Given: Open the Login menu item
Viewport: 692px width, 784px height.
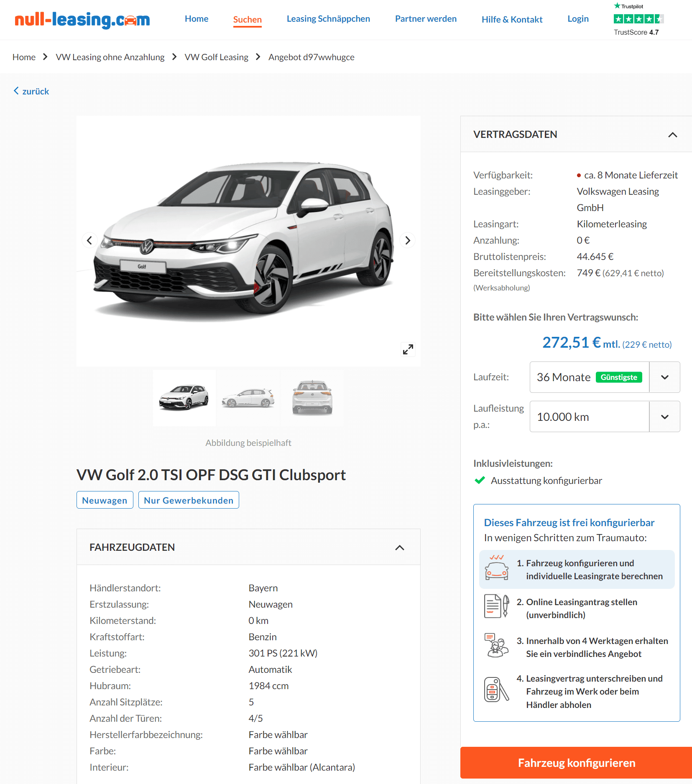Looking at the screenshot, I should pyautogui.click(x=578, y=19).
